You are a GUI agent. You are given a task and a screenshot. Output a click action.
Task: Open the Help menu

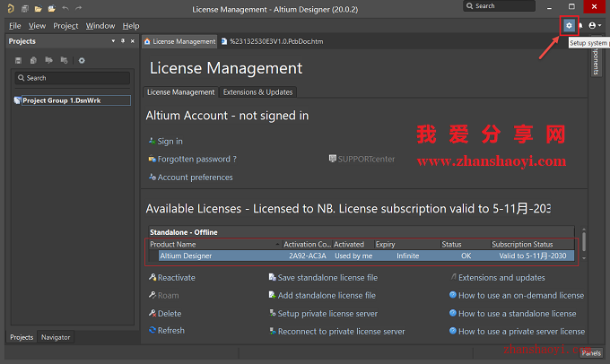131,26
